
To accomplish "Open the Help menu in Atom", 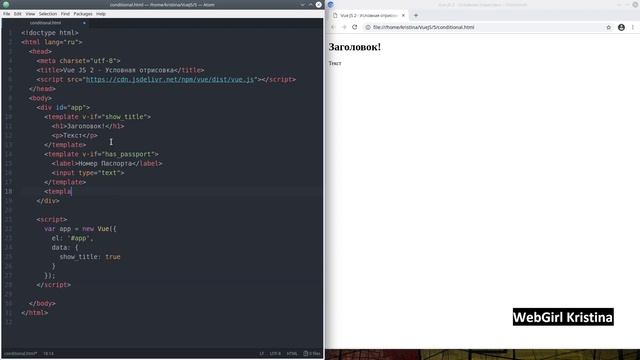I will coord(101,14).
